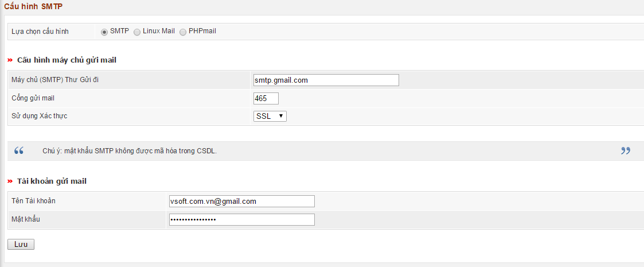Viewport: 644px width, 267px height.
Task: Click the SMTP password warning note text
Action: tap(130, 151)
